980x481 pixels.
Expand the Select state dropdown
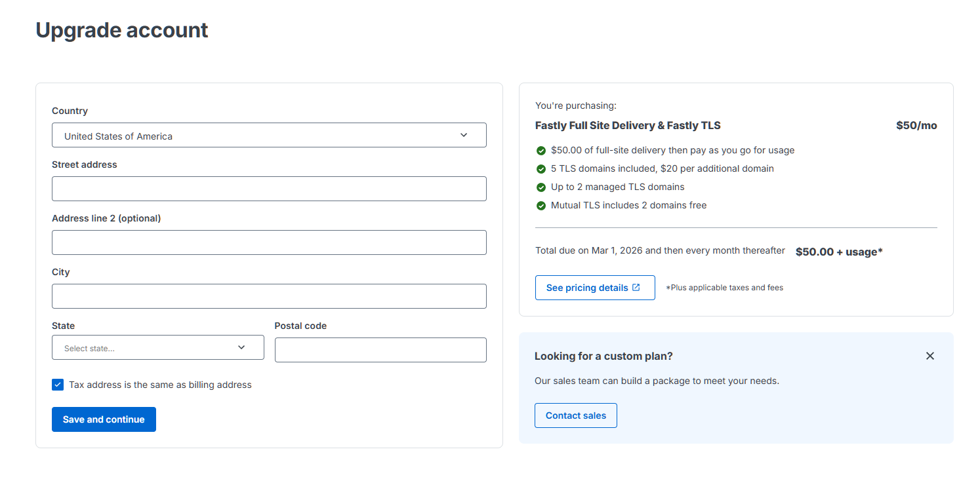tap(157, 348)
